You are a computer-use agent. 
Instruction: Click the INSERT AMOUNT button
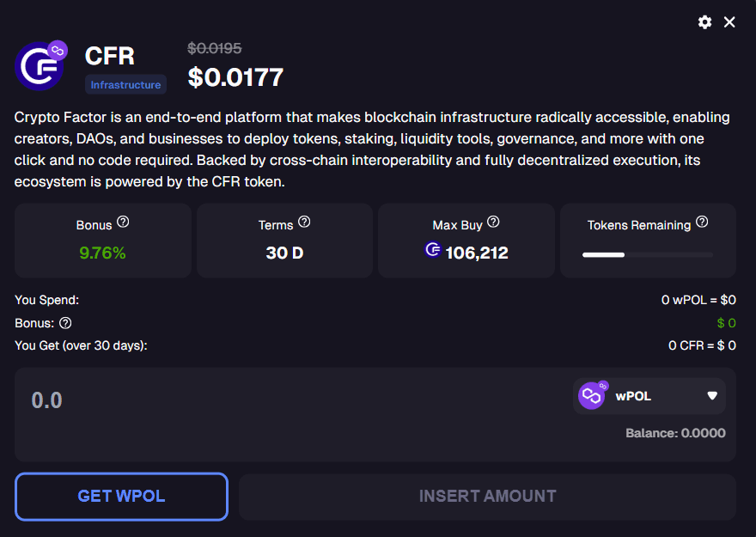coord(487,496)
